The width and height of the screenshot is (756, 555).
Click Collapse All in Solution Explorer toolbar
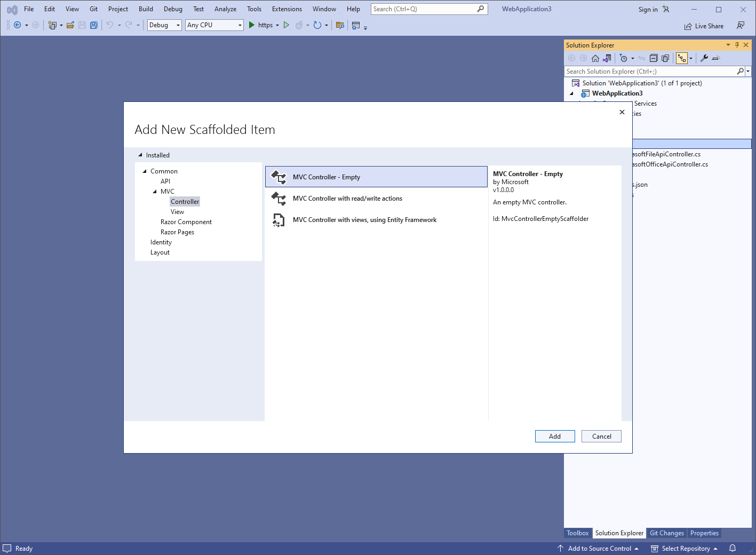(x=654, y=58)
